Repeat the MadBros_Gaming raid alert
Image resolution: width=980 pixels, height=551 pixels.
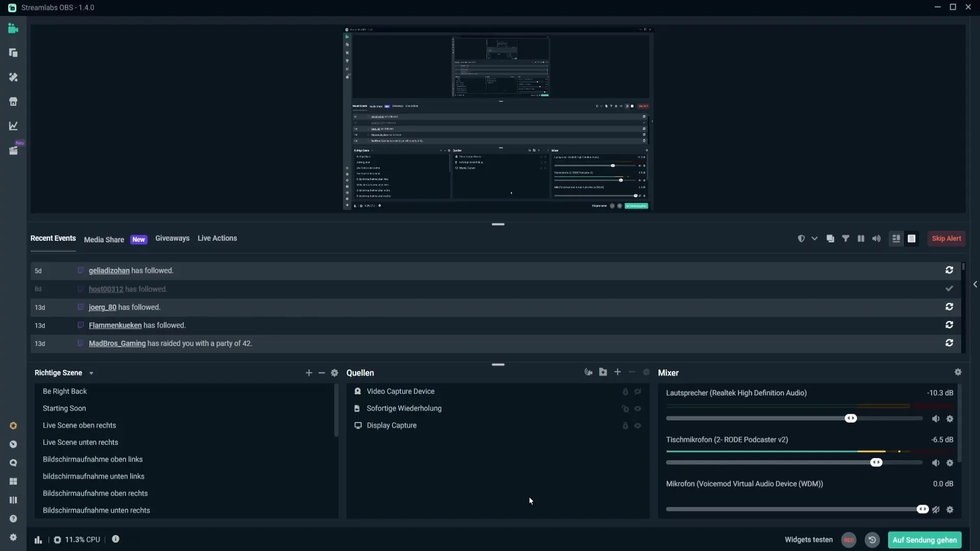[x=949, y=343]
